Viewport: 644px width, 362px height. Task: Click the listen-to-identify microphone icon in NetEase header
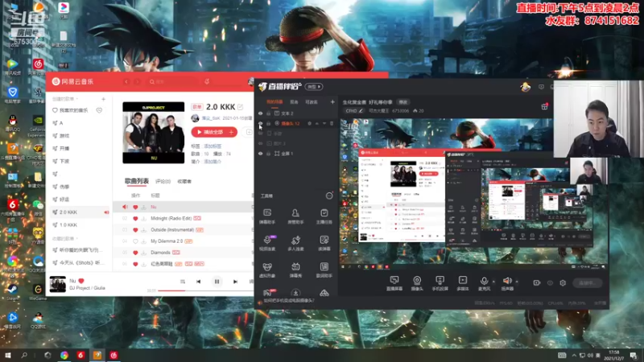(207, 82)
